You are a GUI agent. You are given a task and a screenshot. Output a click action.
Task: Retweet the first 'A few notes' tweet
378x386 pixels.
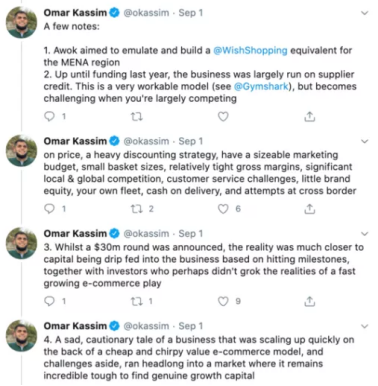pos(136,117)
